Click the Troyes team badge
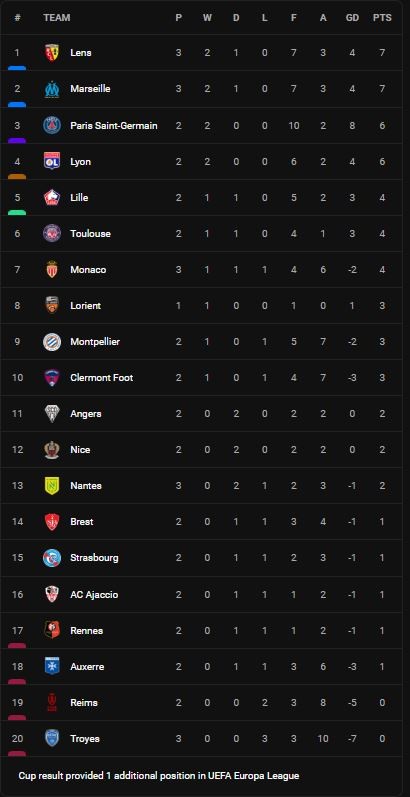Image resolution: width=410 pixels, height=797 pixels. click(52, 738)
